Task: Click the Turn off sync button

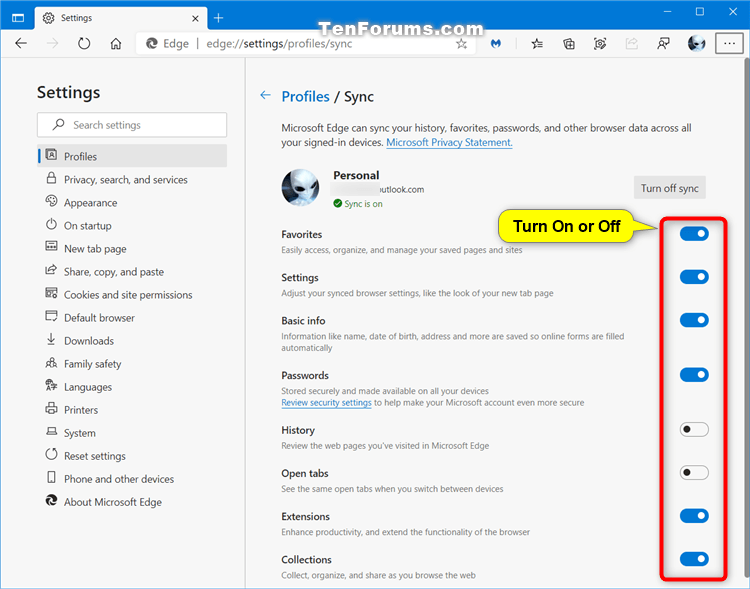Action: pos(669,188)
